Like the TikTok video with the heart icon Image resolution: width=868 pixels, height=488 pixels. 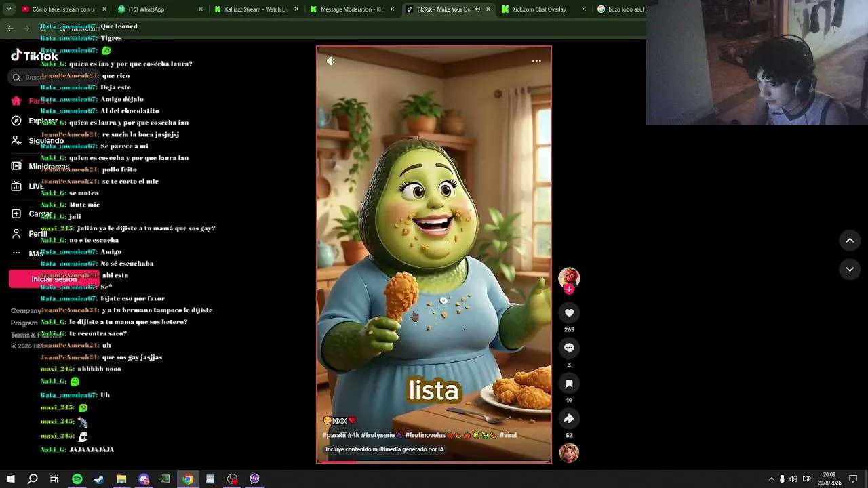click(569, 312)
